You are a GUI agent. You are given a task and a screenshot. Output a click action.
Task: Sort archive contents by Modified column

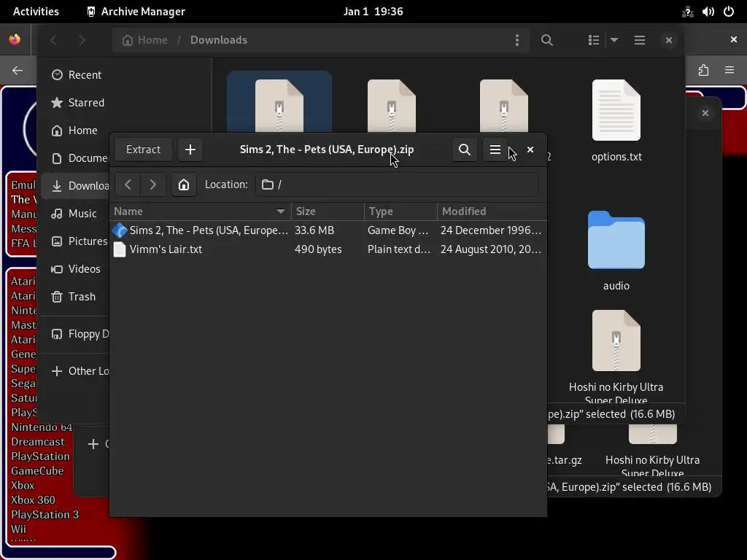pos(492,211)
